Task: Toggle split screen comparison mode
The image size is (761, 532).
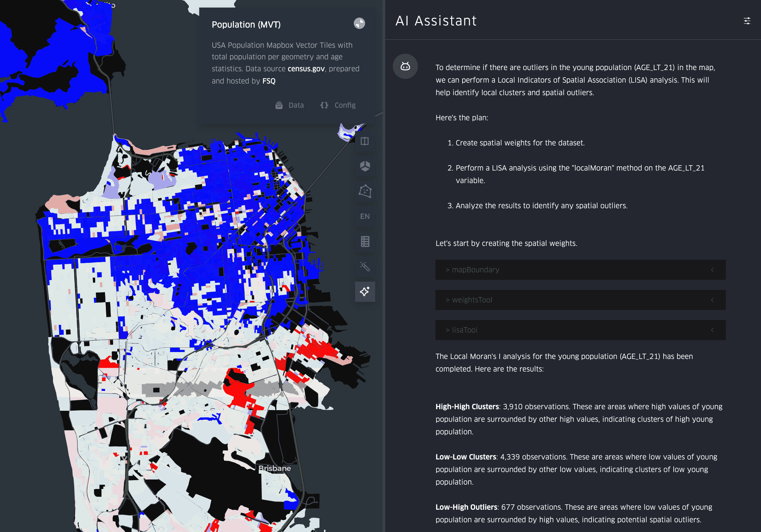Action: point(364,142)
